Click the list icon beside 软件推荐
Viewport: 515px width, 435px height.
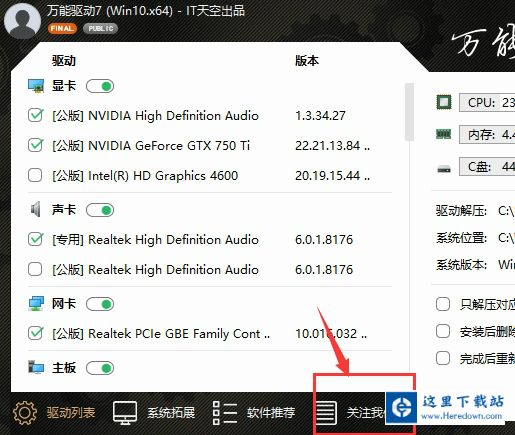pyautogui.click(x=225, y=413)
